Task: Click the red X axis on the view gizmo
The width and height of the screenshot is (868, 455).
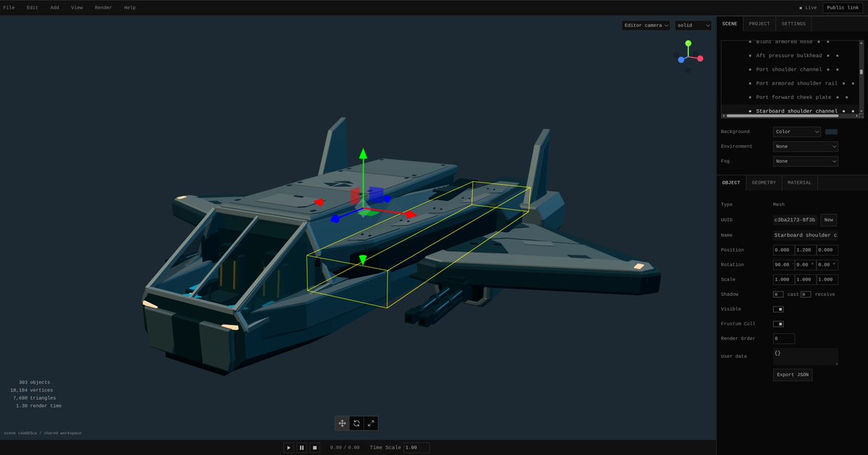Action: (x=700, y=59)
